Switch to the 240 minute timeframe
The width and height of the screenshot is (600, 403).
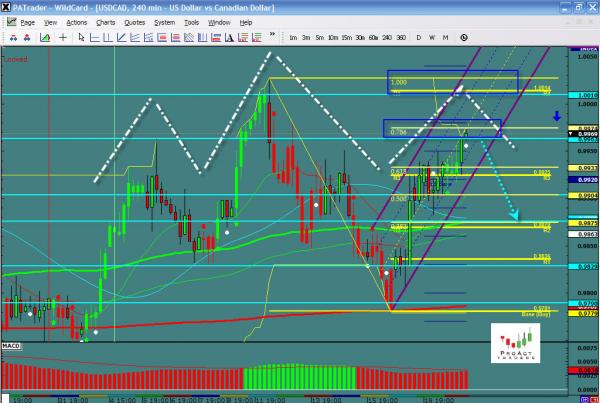pyautogui.click(x=386, y=37)
